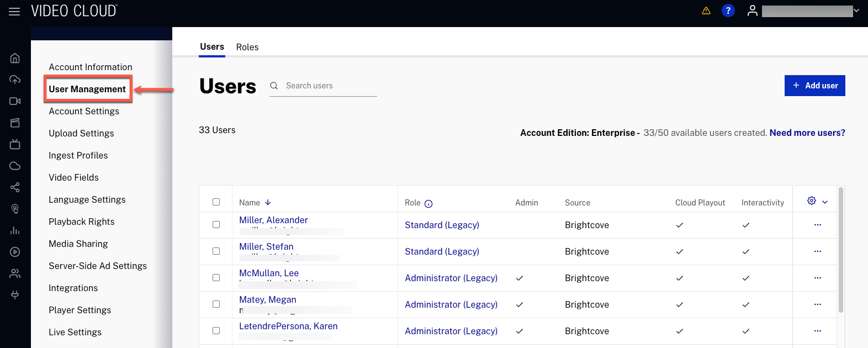
Task: Open the social share sidebar icon
Action: click(x=15, y=187)
